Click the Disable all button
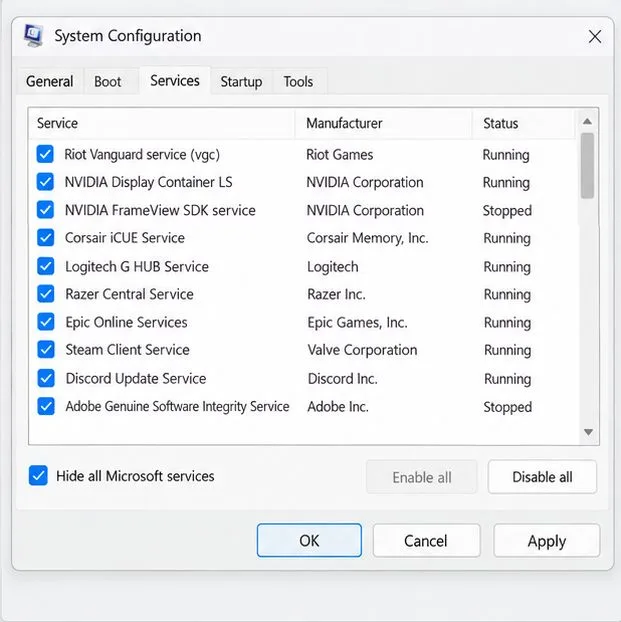 coord(542,477)
